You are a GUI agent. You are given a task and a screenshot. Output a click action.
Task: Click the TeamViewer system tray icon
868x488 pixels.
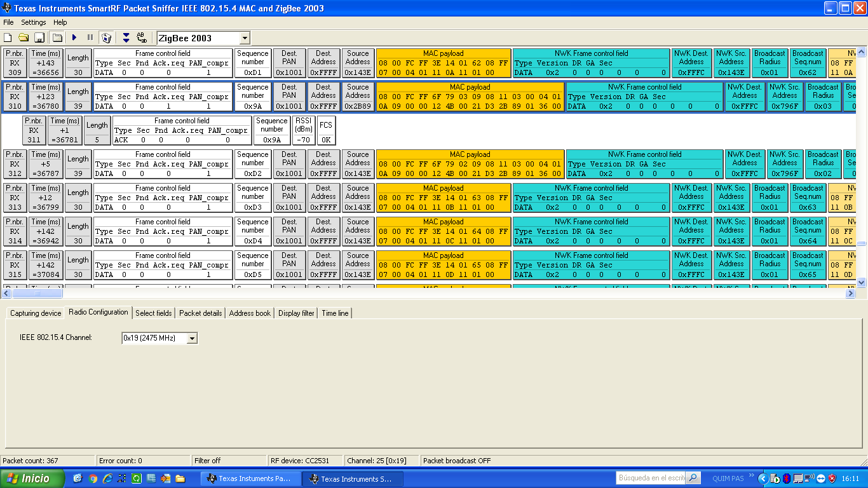tap(820, 478)
